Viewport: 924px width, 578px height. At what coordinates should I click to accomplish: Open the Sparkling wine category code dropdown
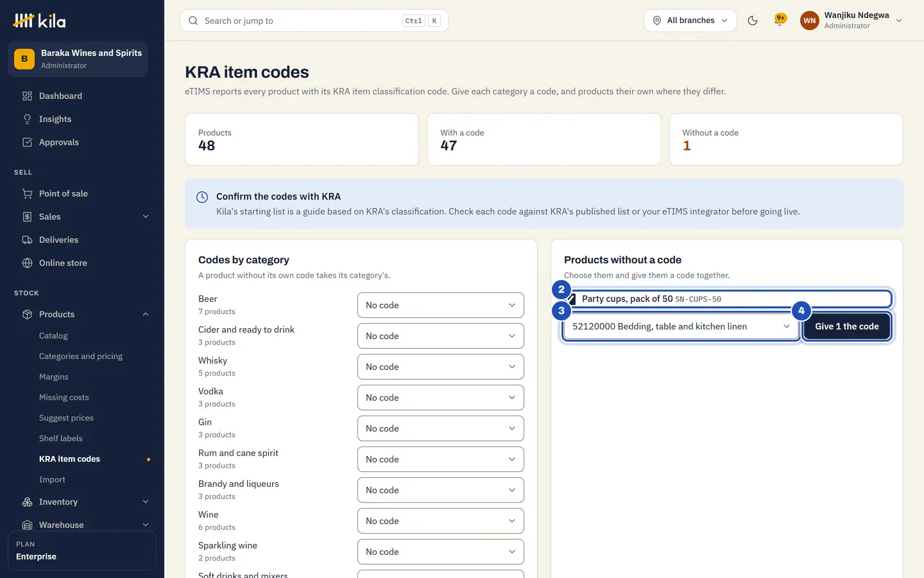(441, 552)
